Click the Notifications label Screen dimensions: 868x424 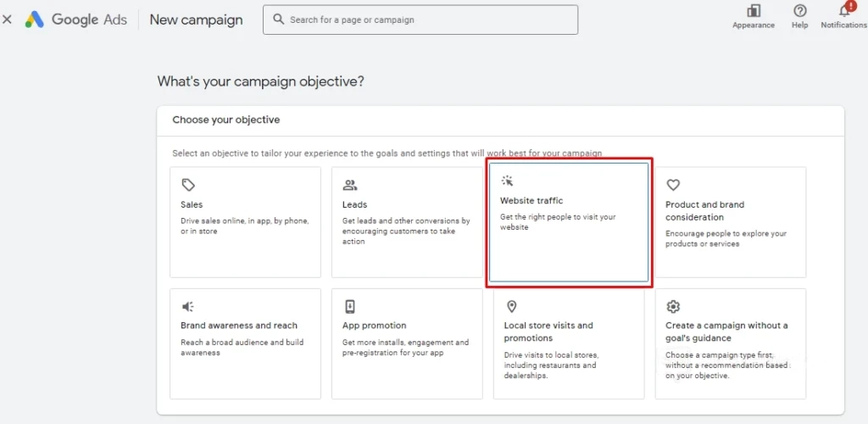[844, 25]
